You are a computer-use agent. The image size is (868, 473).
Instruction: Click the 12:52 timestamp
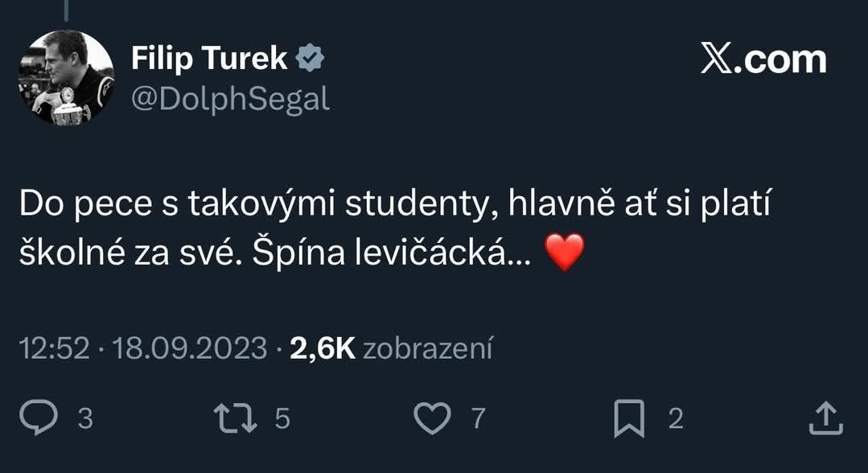(53, 348)
